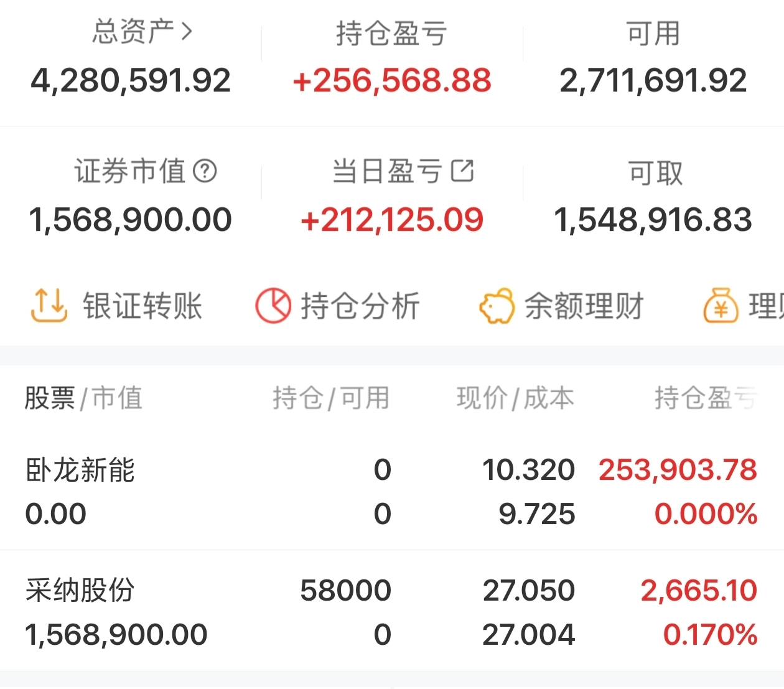Image resolution: width=784 pixels, height=689 pixels.
Task: Tap today's P/L value +212,125.09
Action: [x=391, y=220]
